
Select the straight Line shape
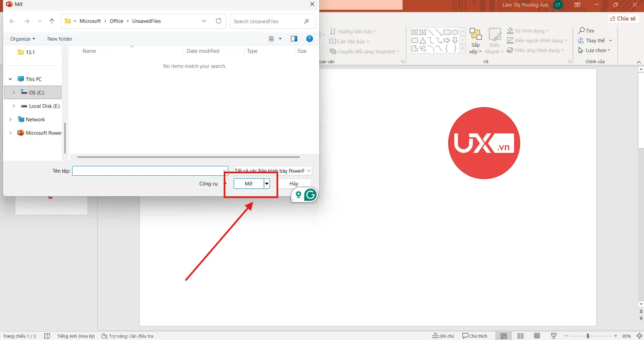coord(431,32)
